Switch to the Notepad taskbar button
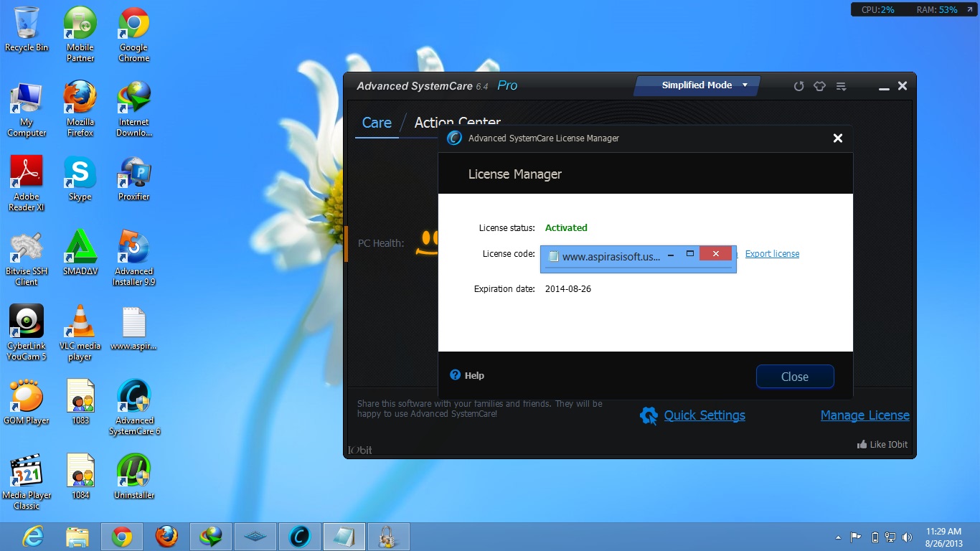Image resolution: width=980 pixels, height=551 pixels. [344, 537]
